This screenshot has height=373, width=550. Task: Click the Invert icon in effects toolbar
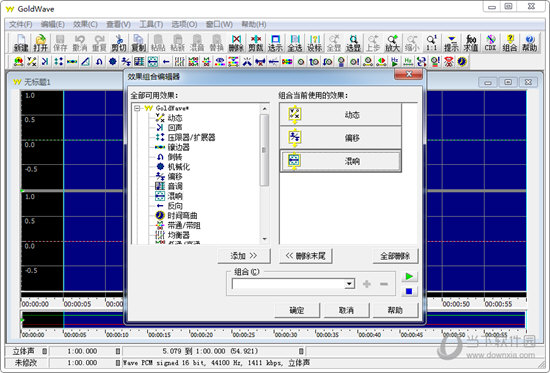click(x=99, y=62)
